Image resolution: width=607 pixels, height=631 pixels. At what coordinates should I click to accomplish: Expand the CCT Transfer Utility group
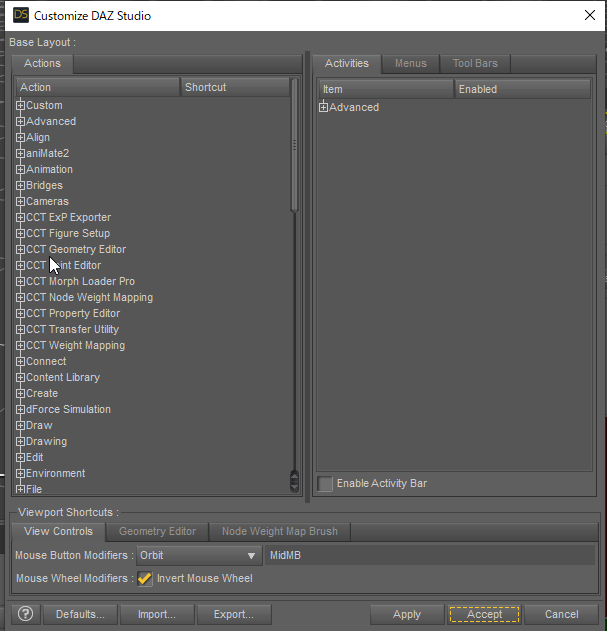20,330
